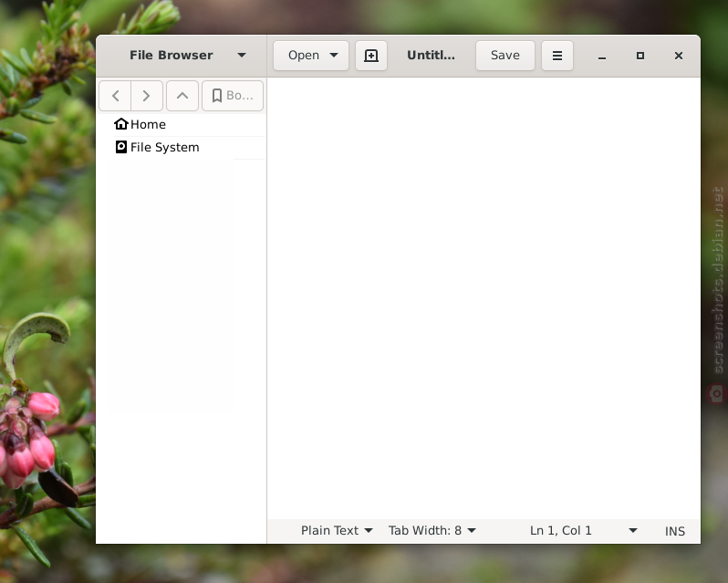Click the File System disk icon
Screen dimensions: 728x583
coord(121,147)
